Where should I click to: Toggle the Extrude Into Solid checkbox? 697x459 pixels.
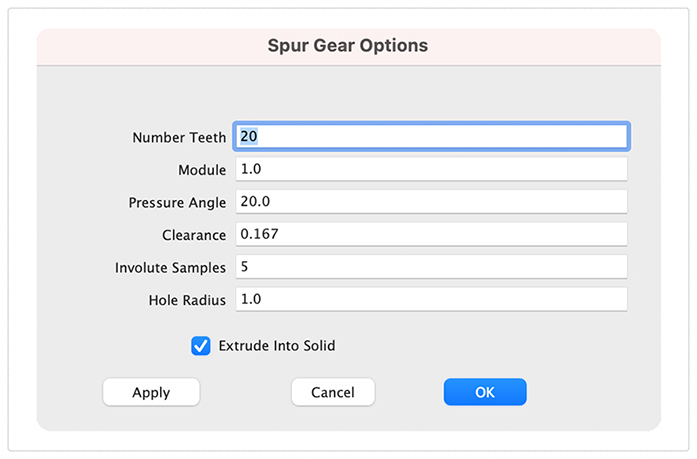click(200, 346)
